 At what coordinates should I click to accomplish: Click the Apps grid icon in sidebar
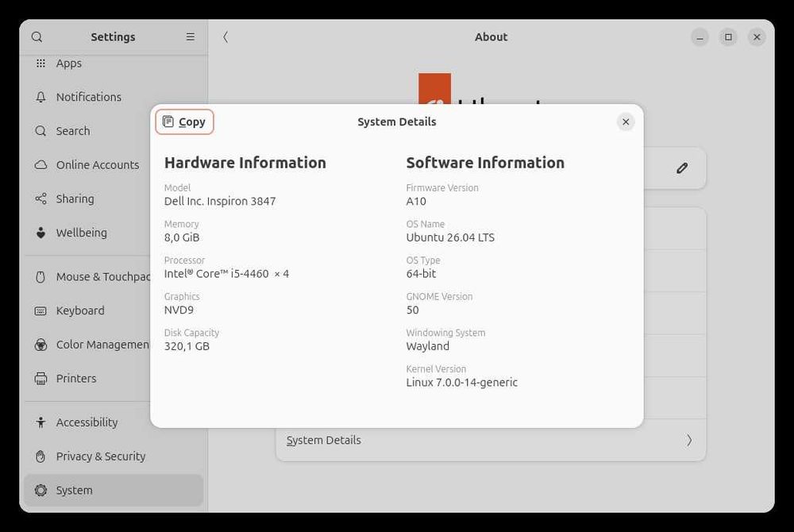pyautogui.click(x=41, y=64)
